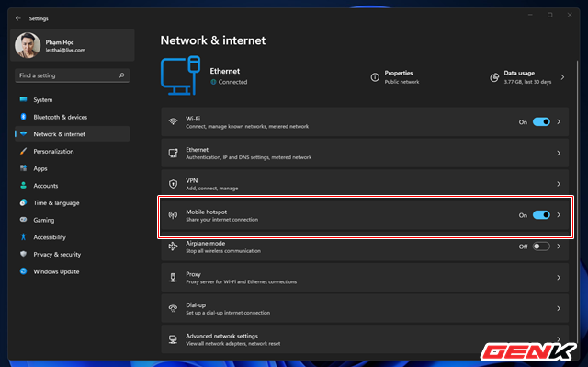Screen dimensions: 588x367
Task: Select Time & language in sidebar
Action: coord(56,203)
